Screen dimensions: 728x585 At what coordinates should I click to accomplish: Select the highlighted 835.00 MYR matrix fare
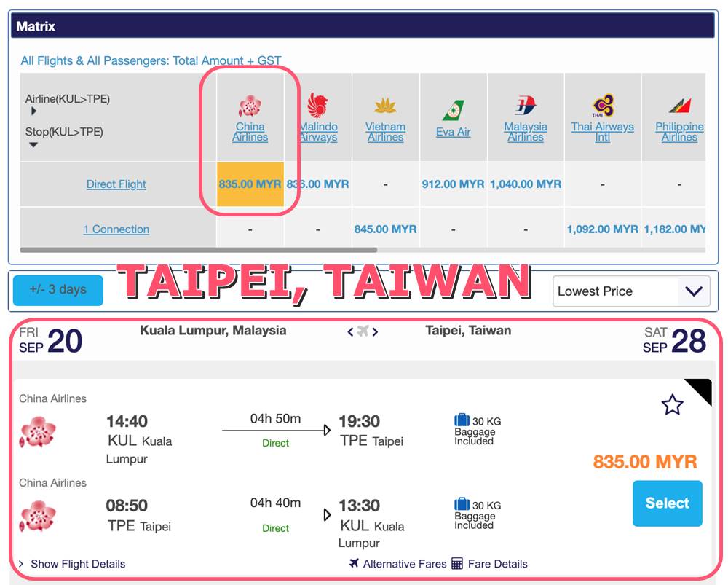(x=250, y=184)
